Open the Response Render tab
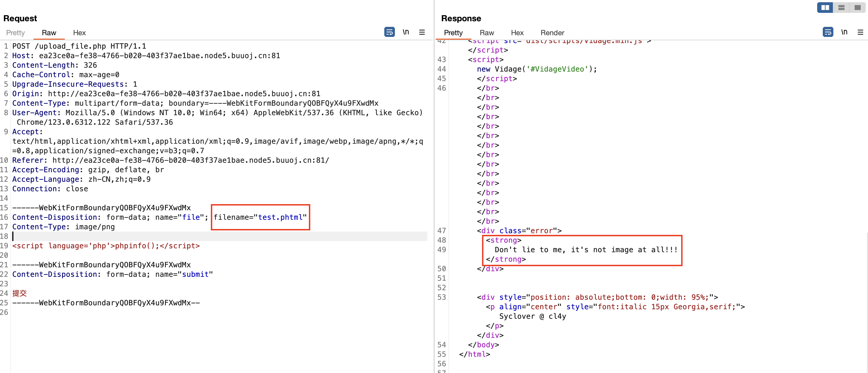 point(552,33)
